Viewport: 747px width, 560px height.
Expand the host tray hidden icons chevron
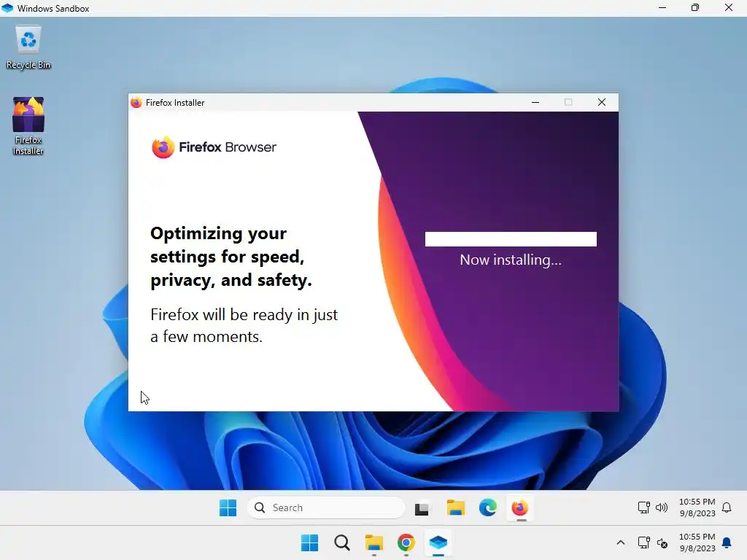click(620, 542)
